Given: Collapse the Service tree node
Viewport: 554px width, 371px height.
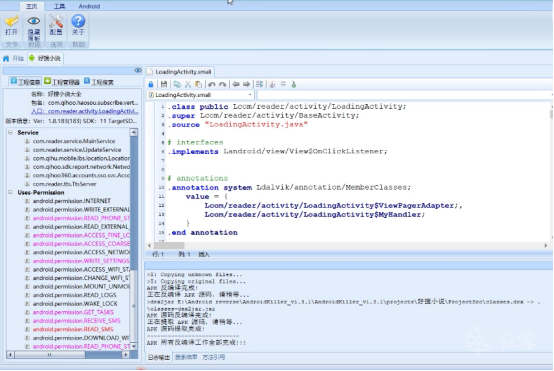Looking at the screenshot, I should point(11,132).
